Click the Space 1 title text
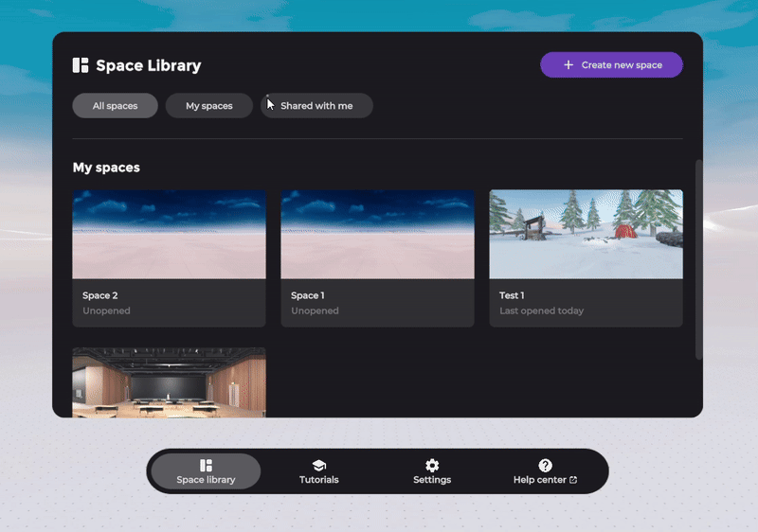 tap(308, 295)
